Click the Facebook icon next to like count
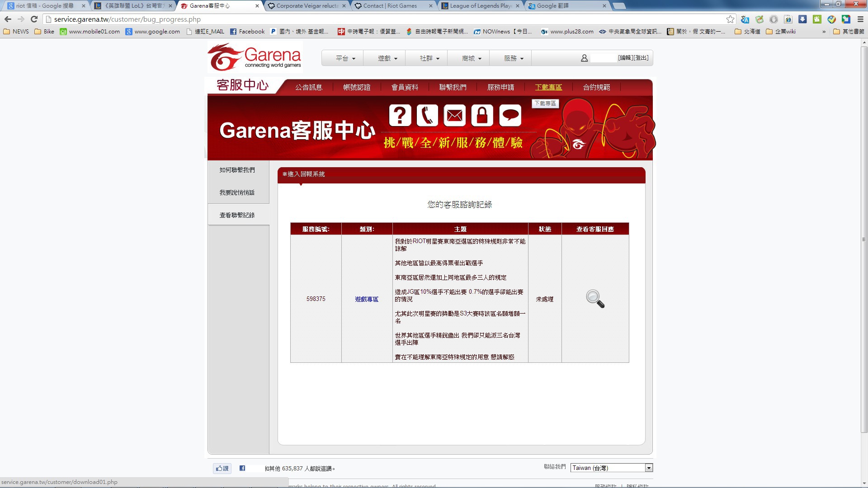Screen dimensions: 868x488 coord(242,468)
